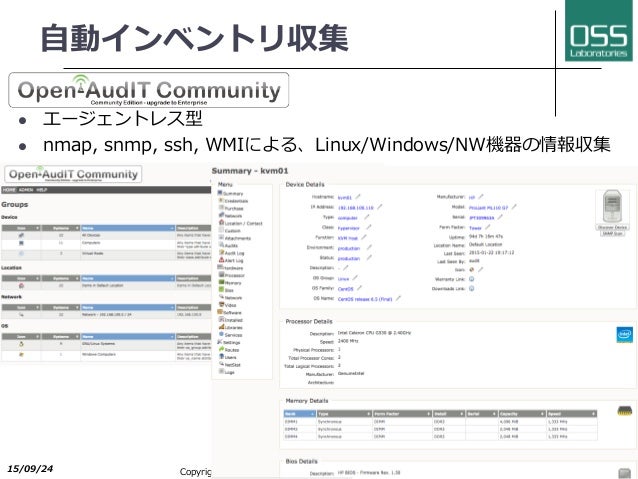Follow CentOS release 6.5 (Final) link

(x=365, y=299)
